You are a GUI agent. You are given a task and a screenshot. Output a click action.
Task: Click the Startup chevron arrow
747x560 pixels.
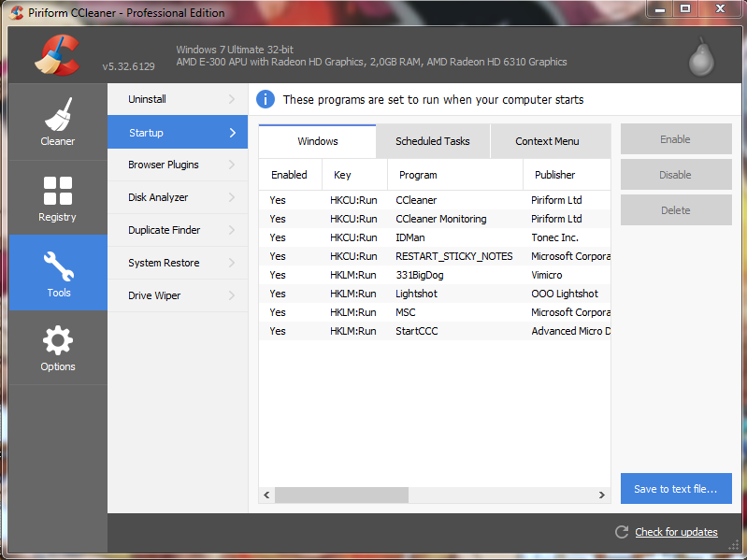[x=233, y=133]
